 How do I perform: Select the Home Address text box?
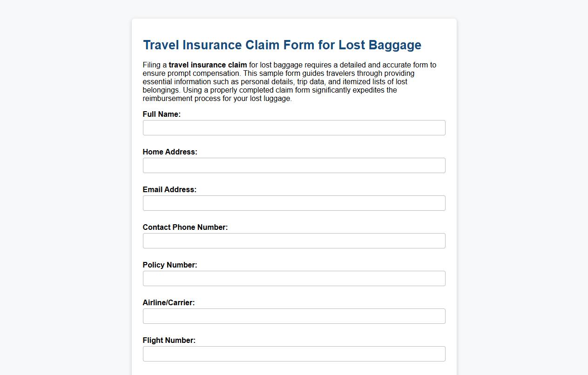pos(294,165)
